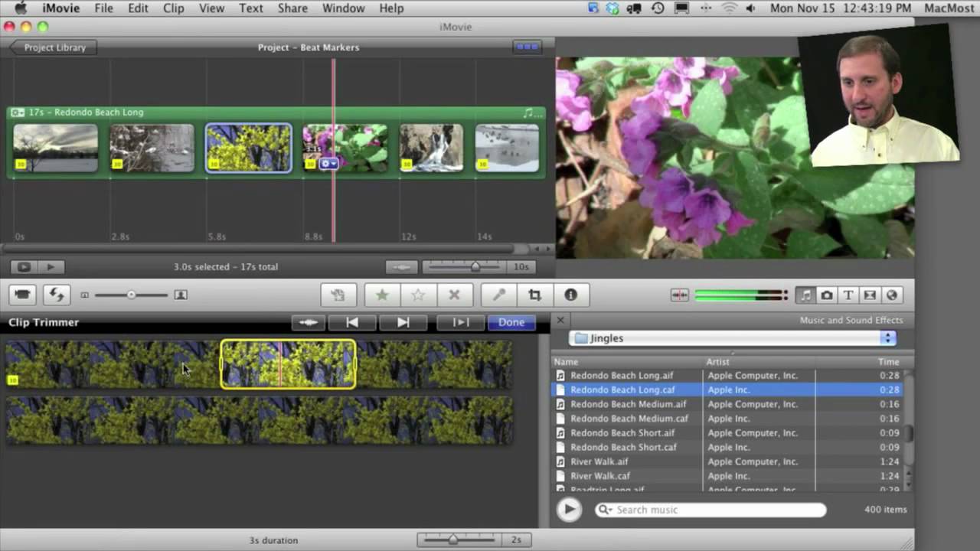The height and width of the screenshot is (551, 980).
Task: Play the selection in Clip Trimmer
Action: [x=461, y=322]
